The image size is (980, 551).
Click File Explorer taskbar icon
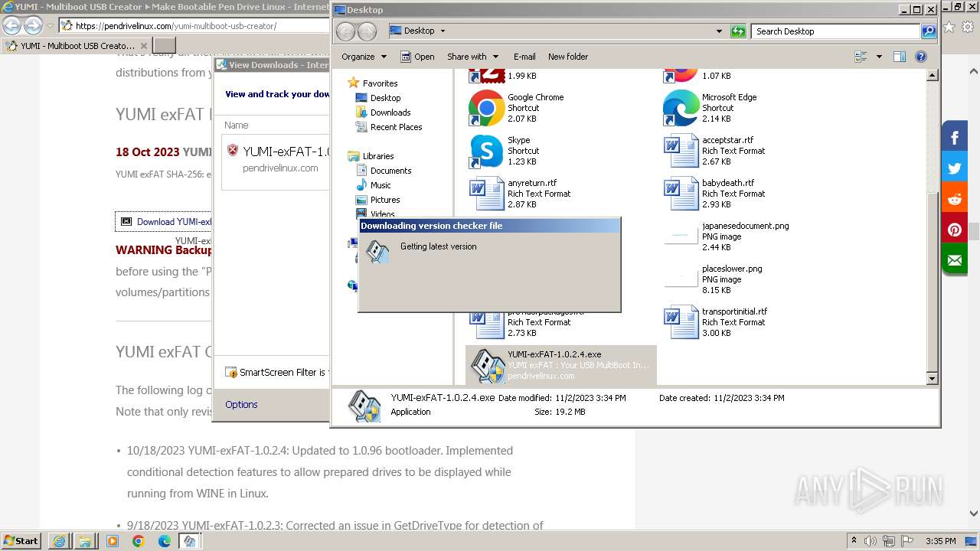point(85,541)
